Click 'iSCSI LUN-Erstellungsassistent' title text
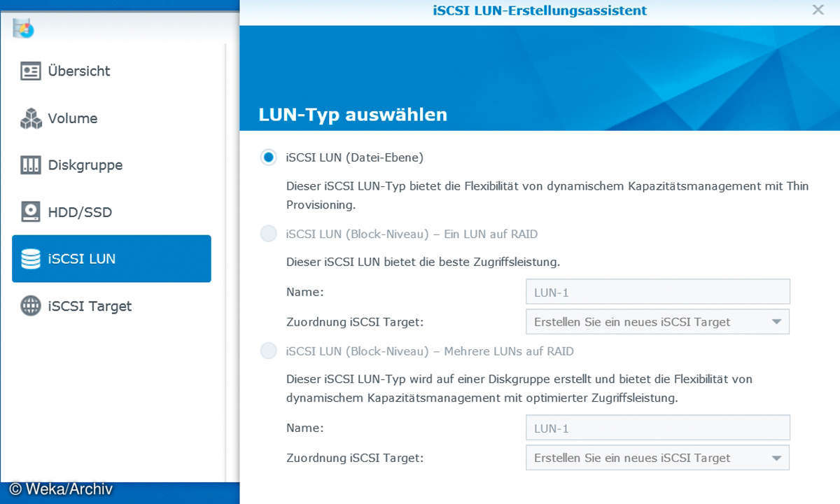 coord(540,10)
